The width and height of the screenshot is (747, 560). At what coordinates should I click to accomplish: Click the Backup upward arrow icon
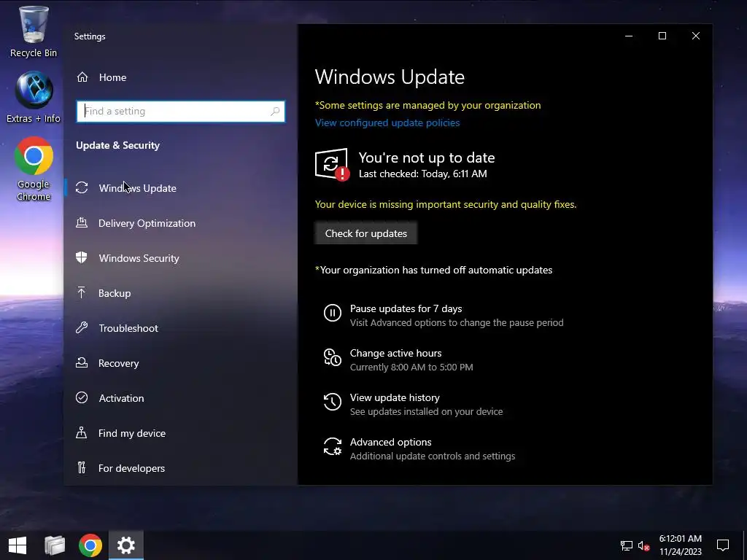pyautogui.click(x=82, y=292)
